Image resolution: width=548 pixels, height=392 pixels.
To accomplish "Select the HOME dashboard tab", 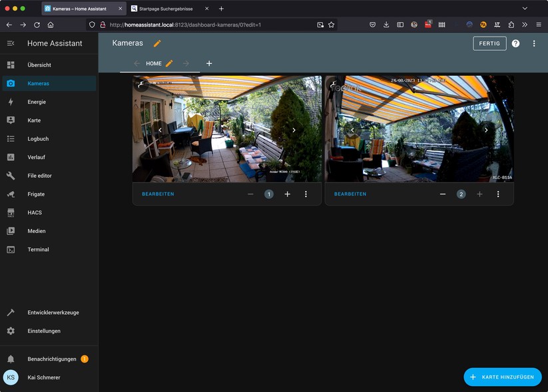I will [154, 63].
